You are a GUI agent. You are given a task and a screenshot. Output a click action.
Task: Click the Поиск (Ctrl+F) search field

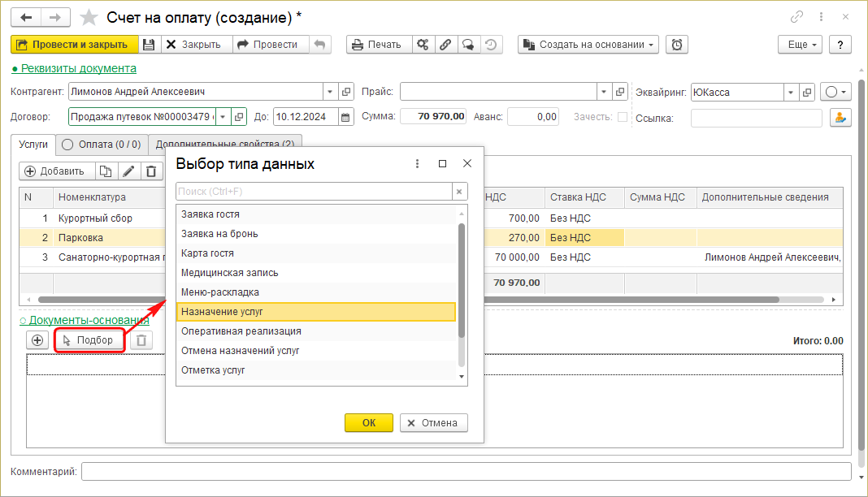[313, 192]
